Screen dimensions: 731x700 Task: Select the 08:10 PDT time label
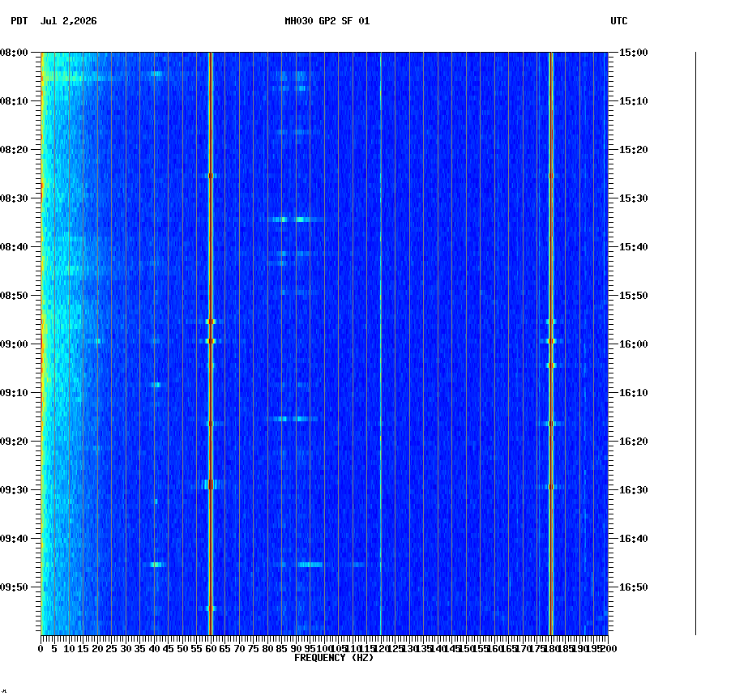[x=14, y=101]
